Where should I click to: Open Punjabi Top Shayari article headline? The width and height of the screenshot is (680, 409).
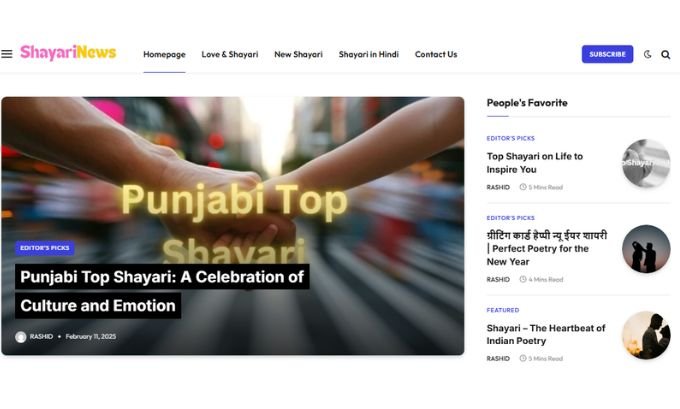click(x=162, y=291)
